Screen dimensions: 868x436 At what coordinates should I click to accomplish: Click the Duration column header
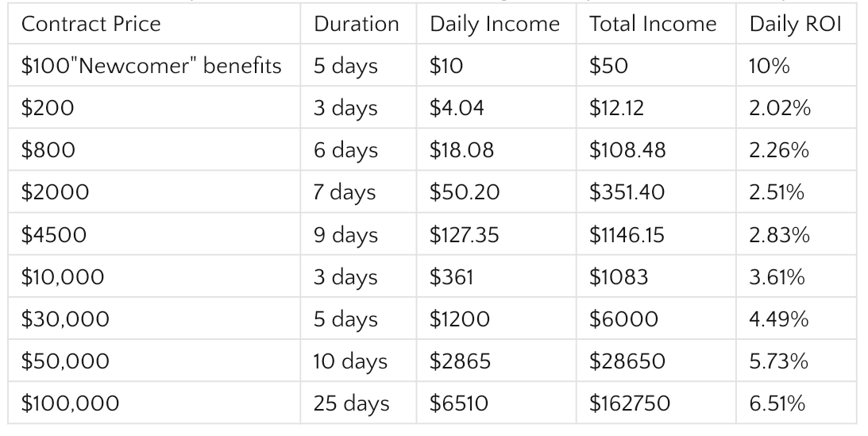click(x=357, y=24)
